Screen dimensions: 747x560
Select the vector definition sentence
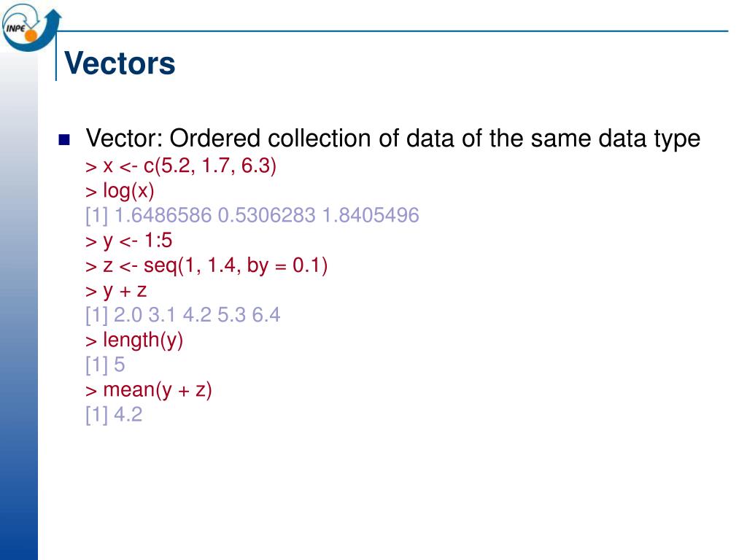(x=392, y=139)
